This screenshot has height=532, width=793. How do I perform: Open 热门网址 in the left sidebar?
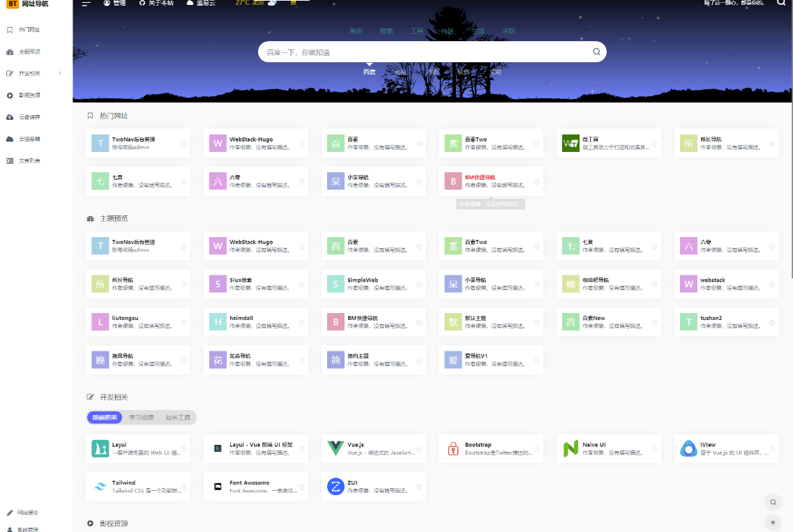[x=29, y=30]
